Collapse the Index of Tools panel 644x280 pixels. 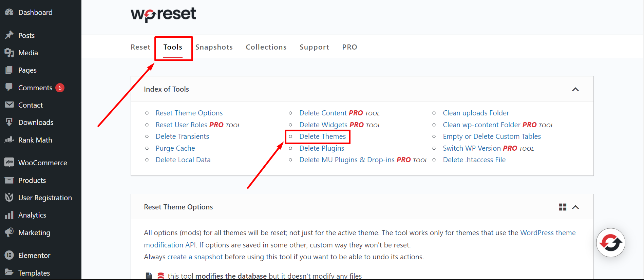(575, 89)
